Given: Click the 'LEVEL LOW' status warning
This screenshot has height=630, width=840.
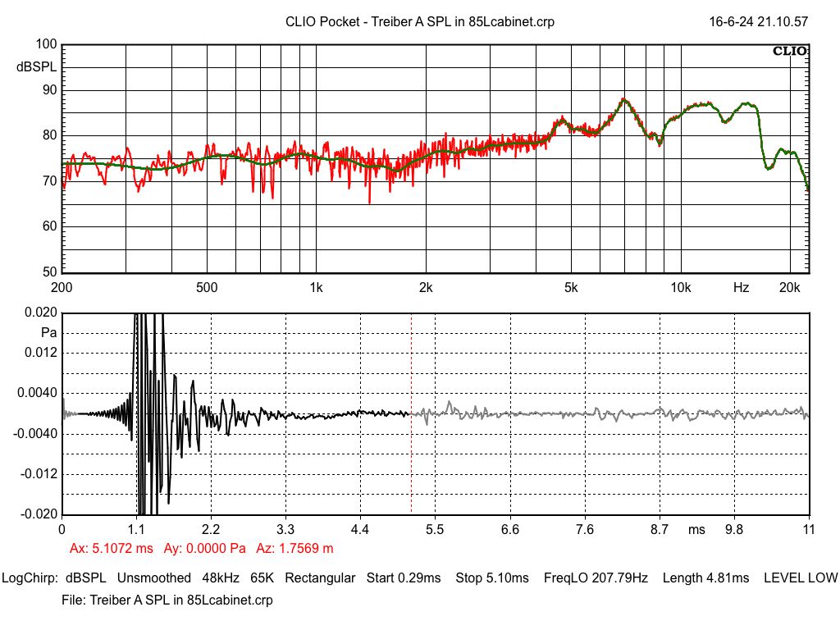Looking at the screenshot, I should click(801, 578).
